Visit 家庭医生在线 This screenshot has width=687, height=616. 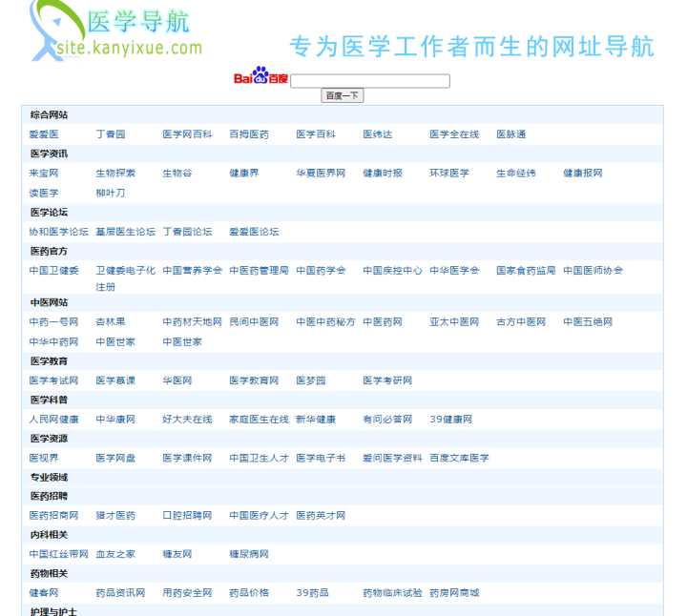click(259, 420)
